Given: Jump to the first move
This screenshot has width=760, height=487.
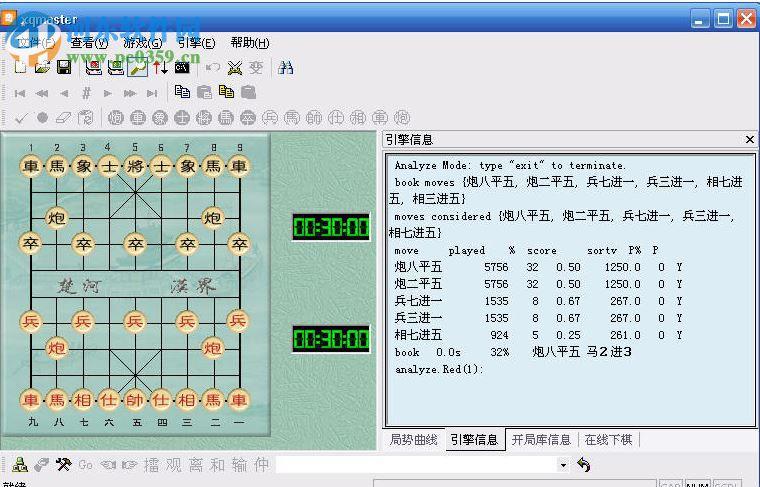Looking at the screenshot, I should 20,93.
